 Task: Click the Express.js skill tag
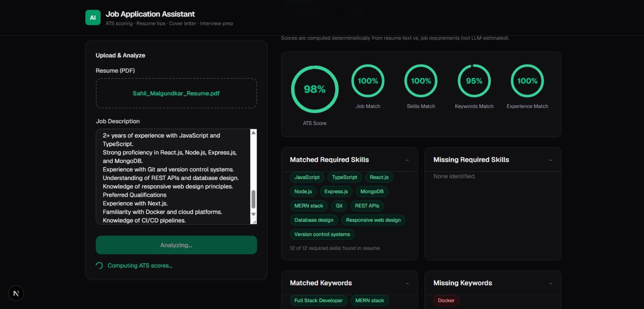point(336,192)
